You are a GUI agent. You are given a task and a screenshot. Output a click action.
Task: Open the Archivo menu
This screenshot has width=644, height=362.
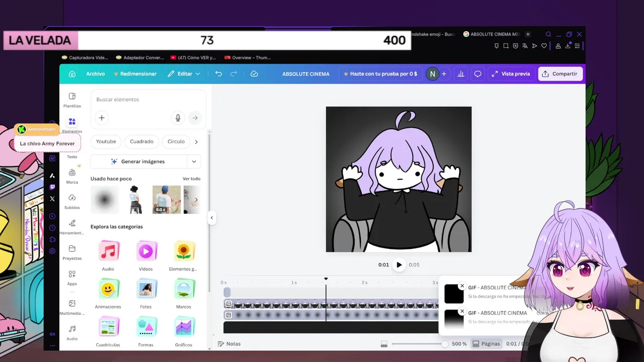[x=95, y=74]
